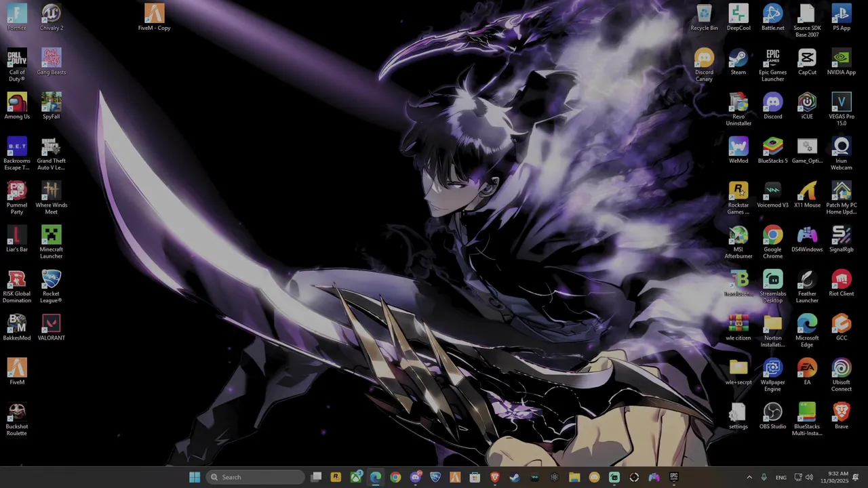868x488 pixels.
Task: Launch Chivalry 2 from the desktop
Action: [52, 17]
